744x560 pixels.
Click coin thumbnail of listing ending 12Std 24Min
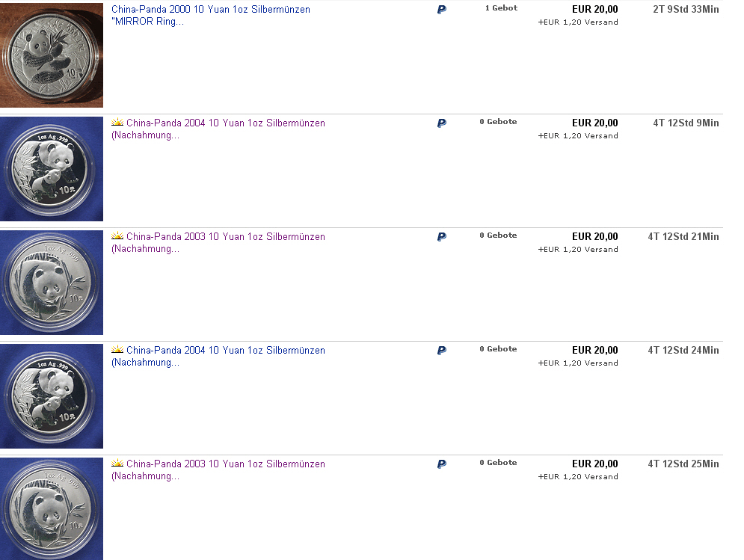(52, 396)
